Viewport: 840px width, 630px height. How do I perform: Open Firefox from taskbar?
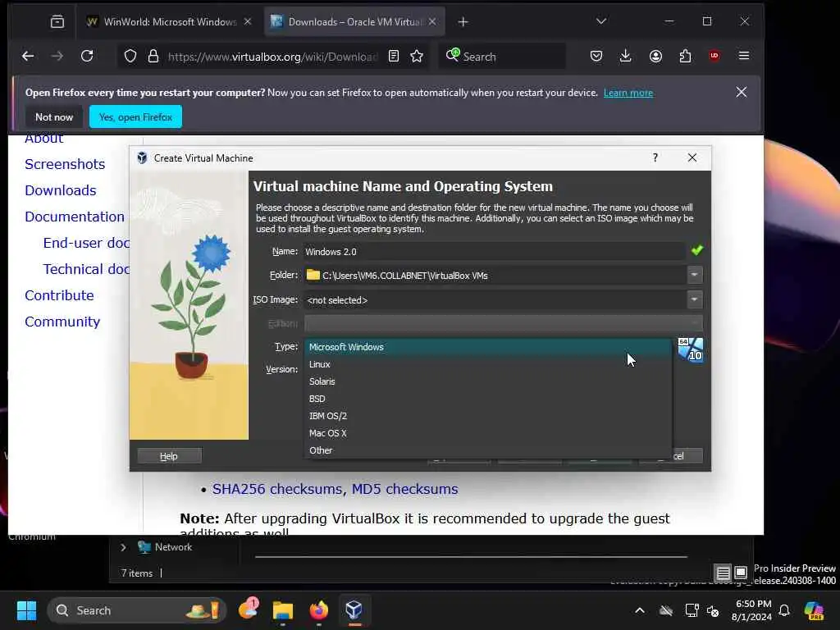pos(319,610)
